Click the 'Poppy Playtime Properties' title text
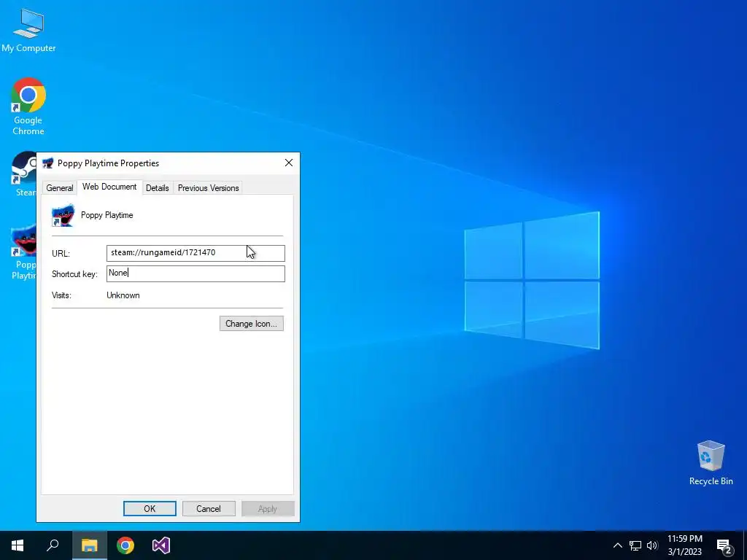 (108, 163)
